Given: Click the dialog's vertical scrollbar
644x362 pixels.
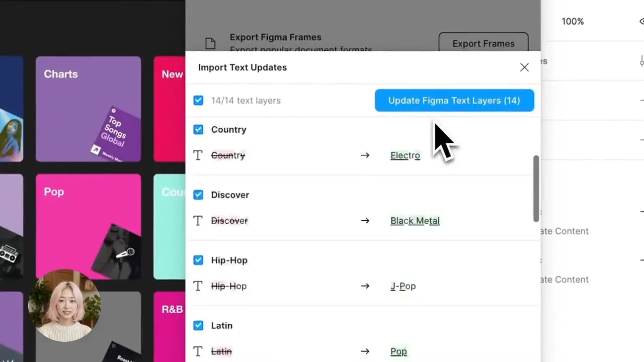Looking at the screenshot, I should [x=536, y=189].
